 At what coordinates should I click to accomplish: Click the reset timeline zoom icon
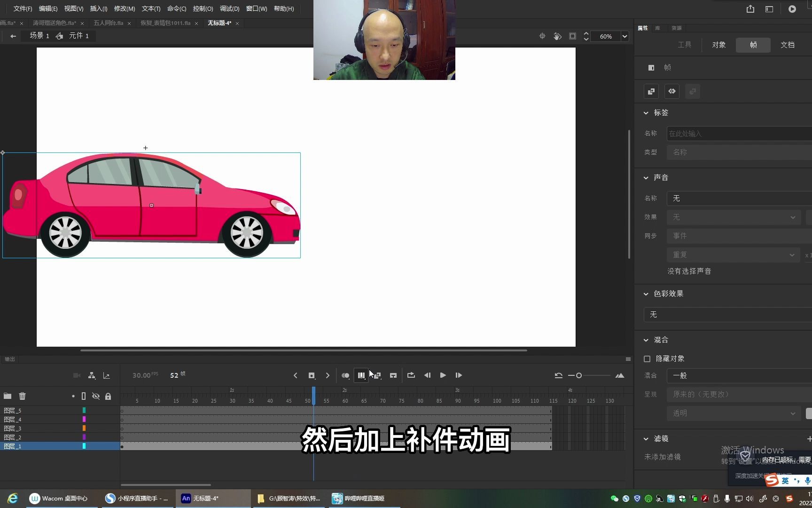tap(558, 375)
